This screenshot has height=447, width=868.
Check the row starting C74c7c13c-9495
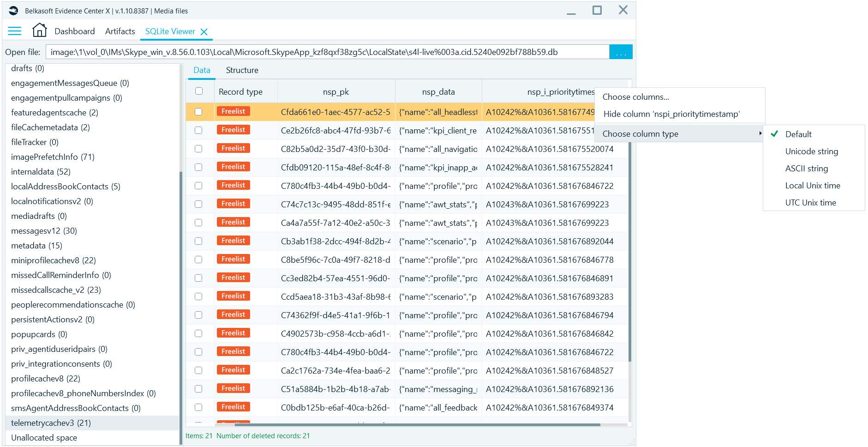click(x=198, y=204)
